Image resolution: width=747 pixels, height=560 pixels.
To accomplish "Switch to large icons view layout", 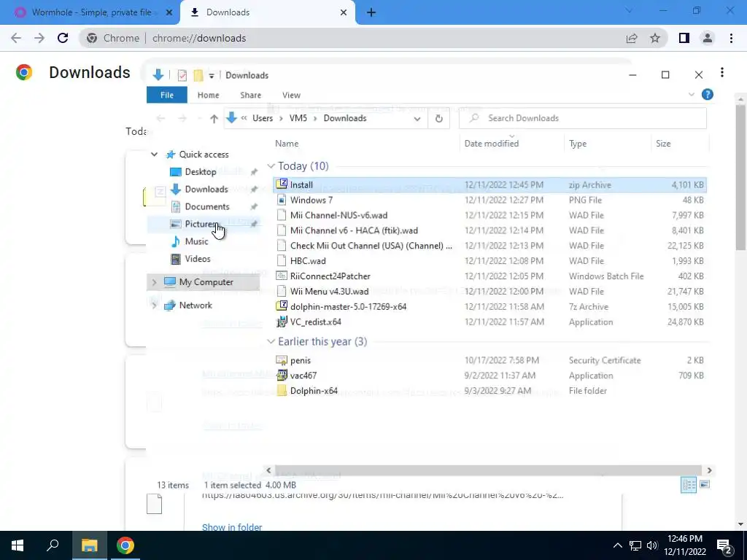I will [x=705, y=485].
